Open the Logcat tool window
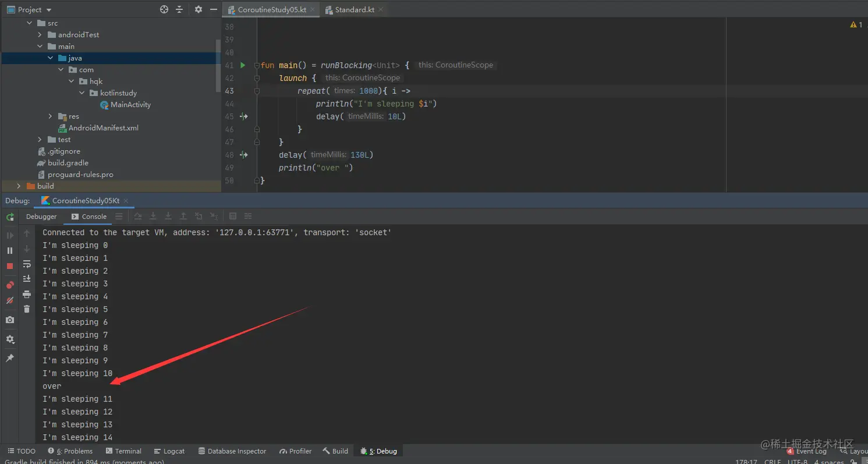This screenshot has height=464, width=868. point(169,451)
